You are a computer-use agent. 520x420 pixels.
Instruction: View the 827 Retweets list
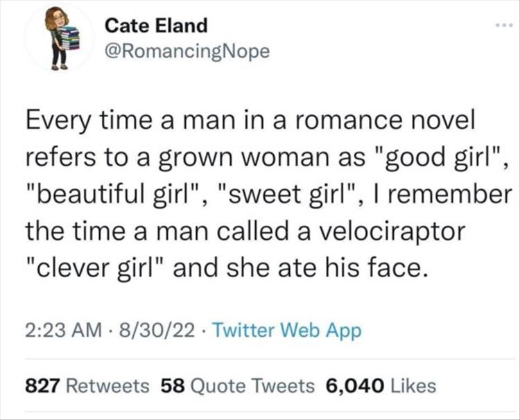87,385
